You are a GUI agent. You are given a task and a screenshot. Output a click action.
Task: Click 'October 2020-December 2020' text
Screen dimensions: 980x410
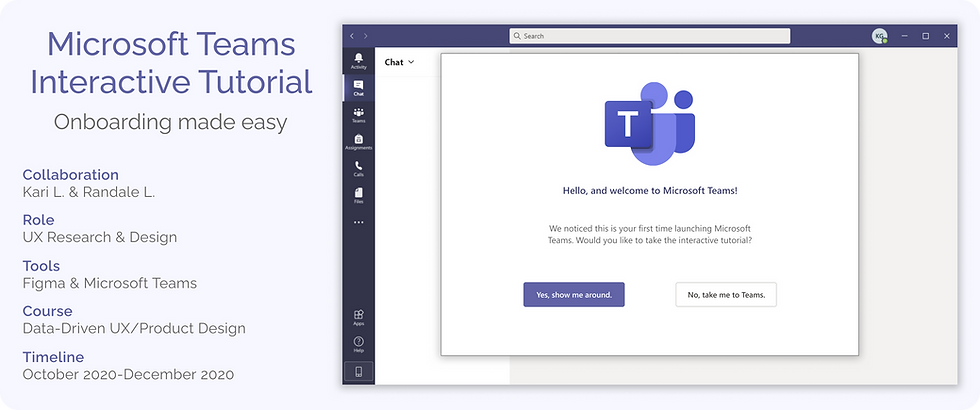coord(128,374)
